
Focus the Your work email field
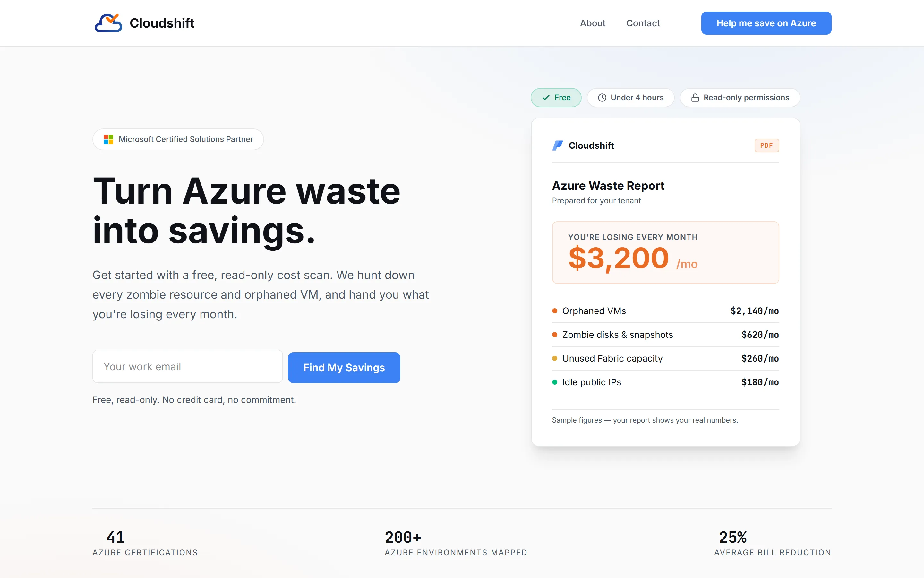[x=187, y=367]
